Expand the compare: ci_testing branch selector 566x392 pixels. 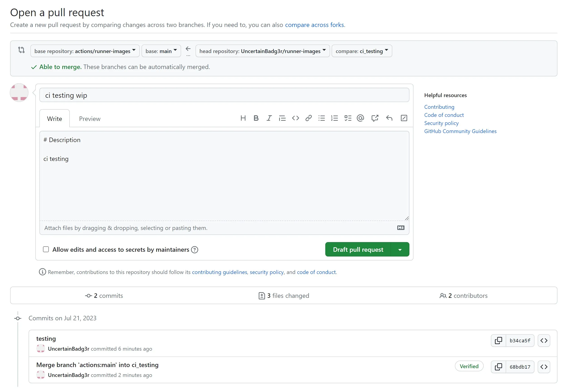coord(362,51)
